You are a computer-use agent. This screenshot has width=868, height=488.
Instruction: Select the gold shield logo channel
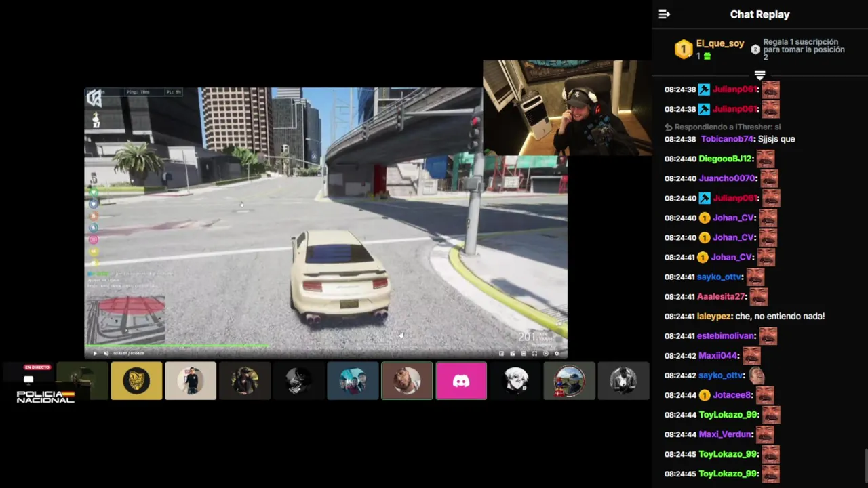[136, 381]
